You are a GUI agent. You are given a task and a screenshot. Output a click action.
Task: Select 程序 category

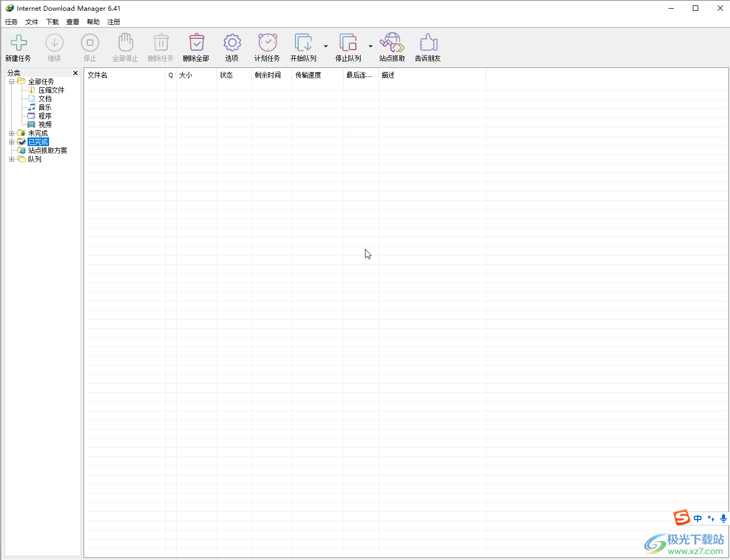coord(45,116)
